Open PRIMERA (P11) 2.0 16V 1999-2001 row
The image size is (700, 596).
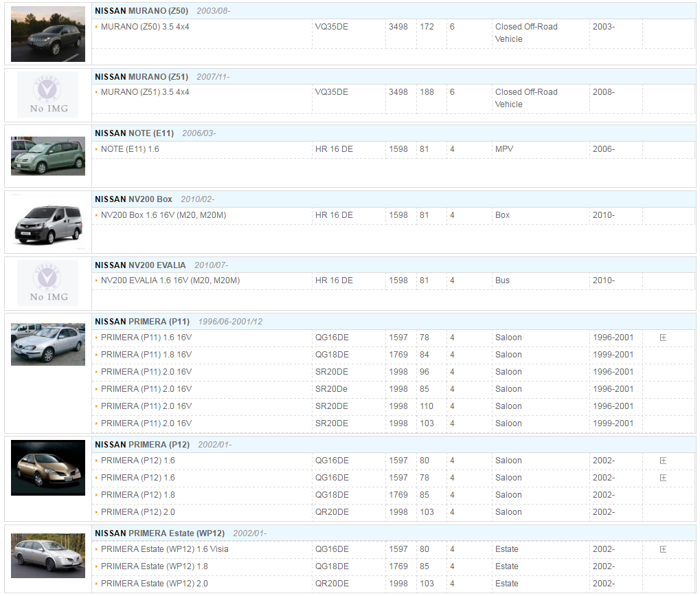[x=146, y=423]
